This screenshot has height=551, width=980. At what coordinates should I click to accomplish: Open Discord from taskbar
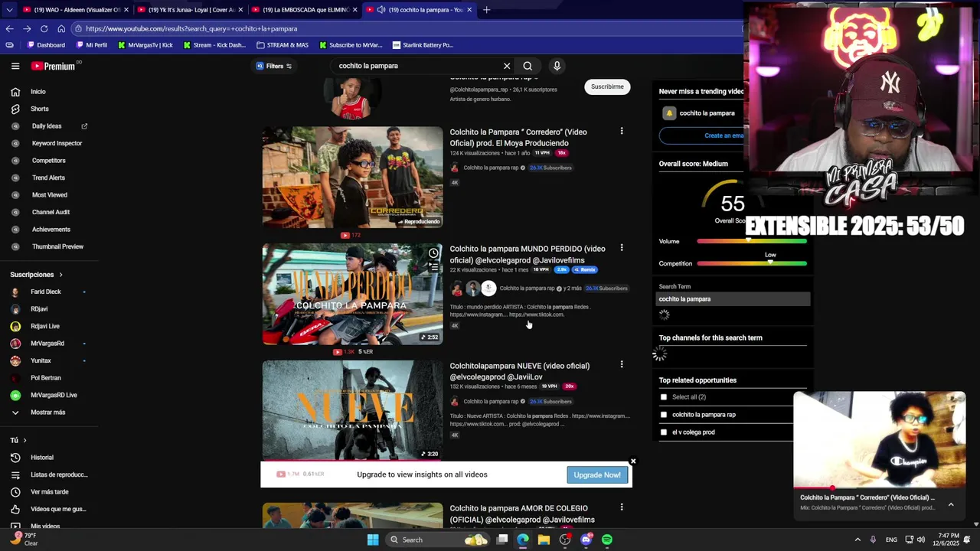tap(586, 540)
